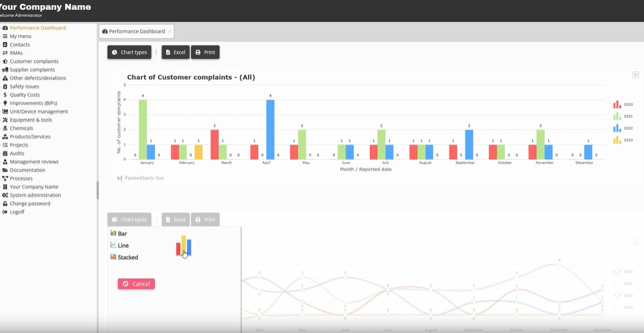The width and height of the screenshot is (644, 333).
Task: Click the Change password lock icon
Action: [5, 204]
